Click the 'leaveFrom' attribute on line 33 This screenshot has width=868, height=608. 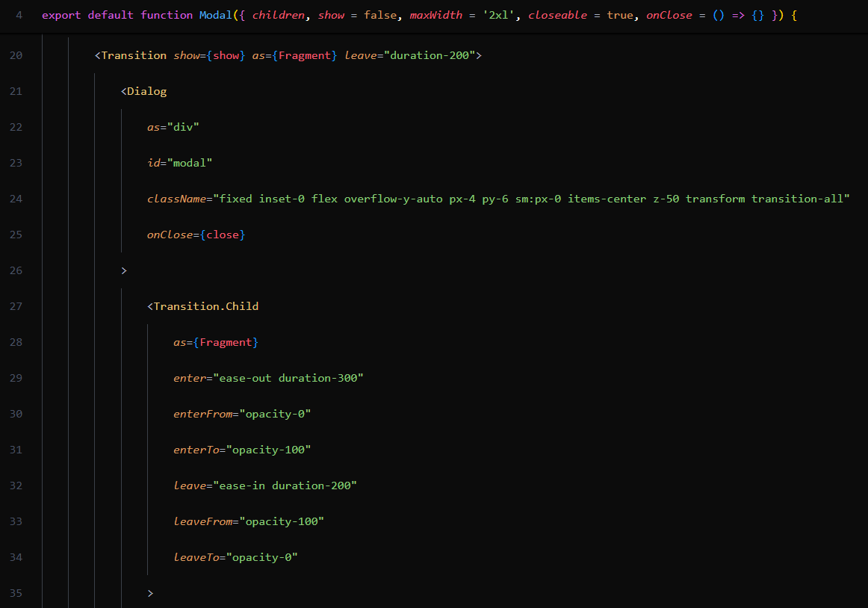[x=202, y=521]
